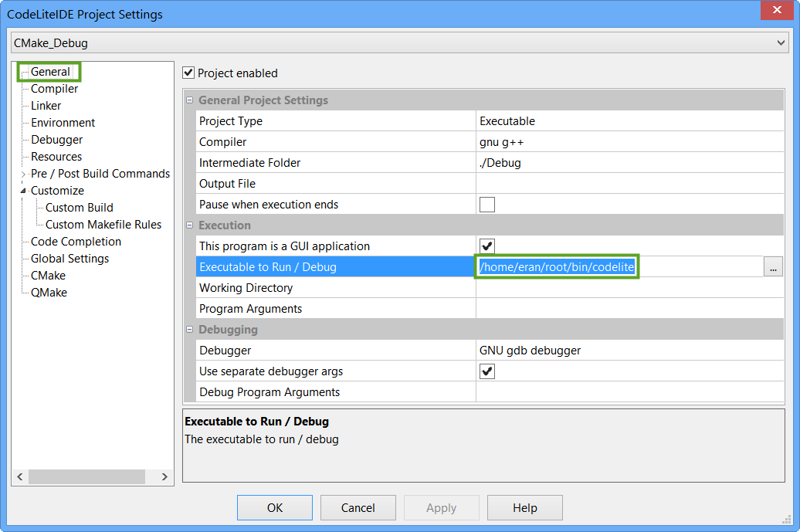800x532 pixels.
Task: Browse for executable with ellipsis button
Action: click(773, 266)
